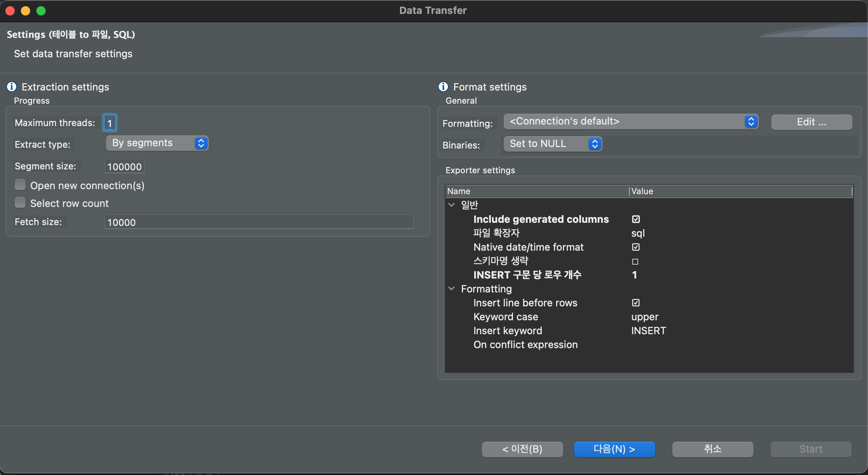Collapse the 일반 settings group

pos(451,205)
